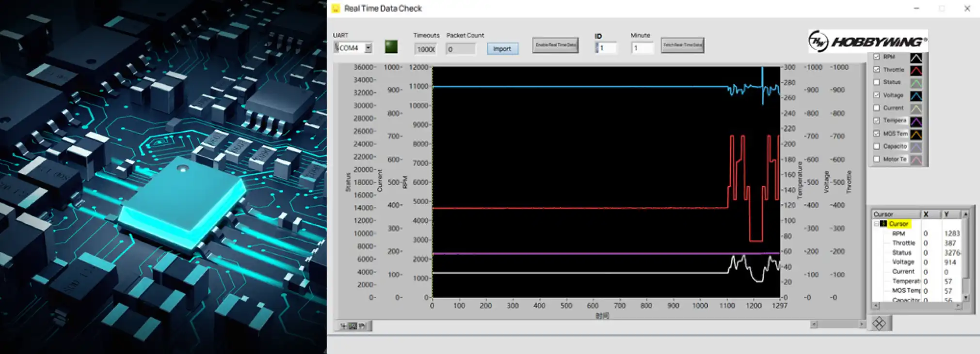Image resolution: width=980 pixels, height=354 pixels.
Task: Select the Current row in cursor table
Action: point(917,272)
